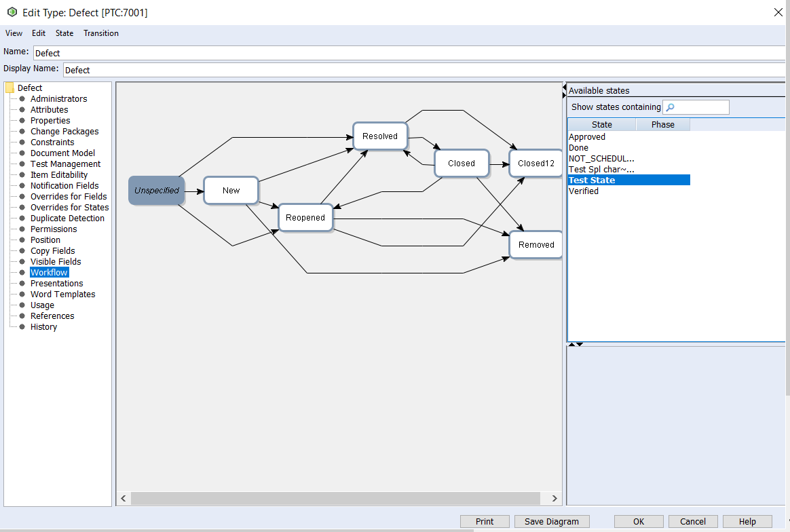Screen dimensions: 790x532
Task: Select the Resolved state node in diagram
Action: point(380,136)
